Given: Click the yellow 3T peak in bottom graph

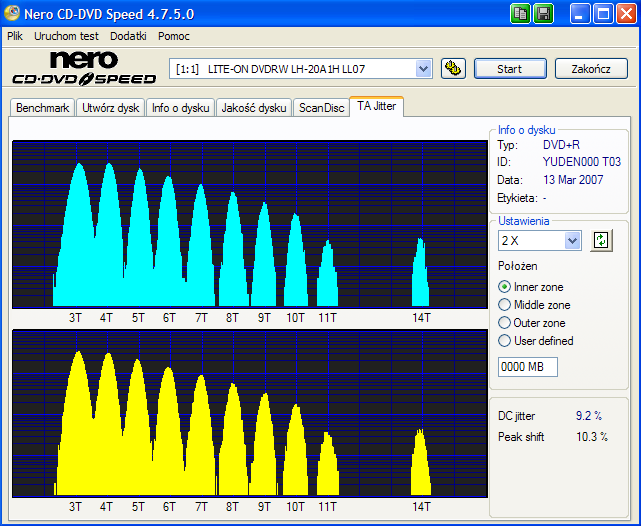Looking at the screenshot, I should point(78,423).
